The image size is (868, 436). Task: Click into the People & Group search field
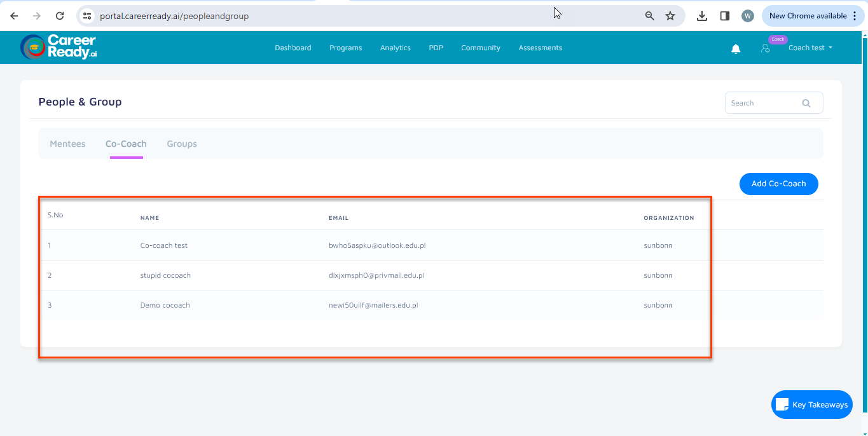[x=763, y=103]
